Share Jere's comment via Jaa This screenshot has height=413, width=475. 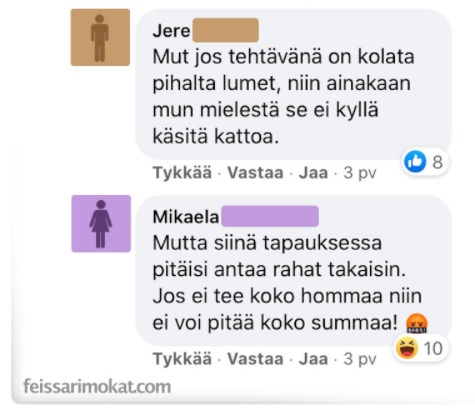(x=313, y=173)
